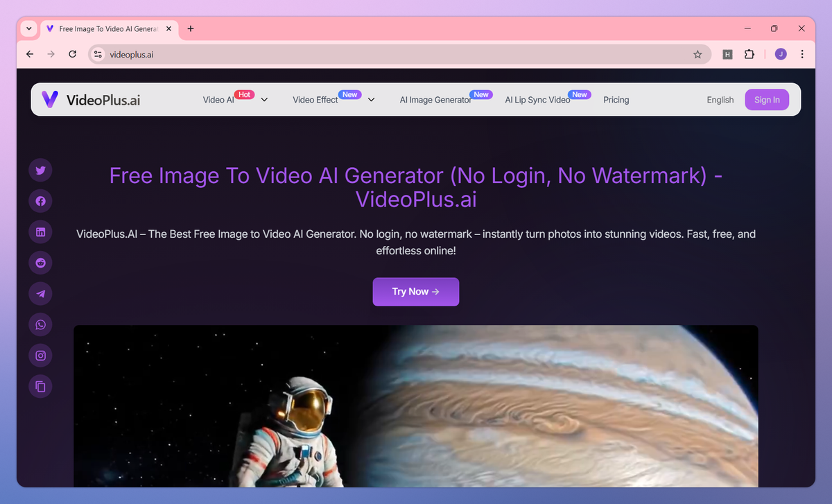Open the English language selector

click(x=720, y=100)
